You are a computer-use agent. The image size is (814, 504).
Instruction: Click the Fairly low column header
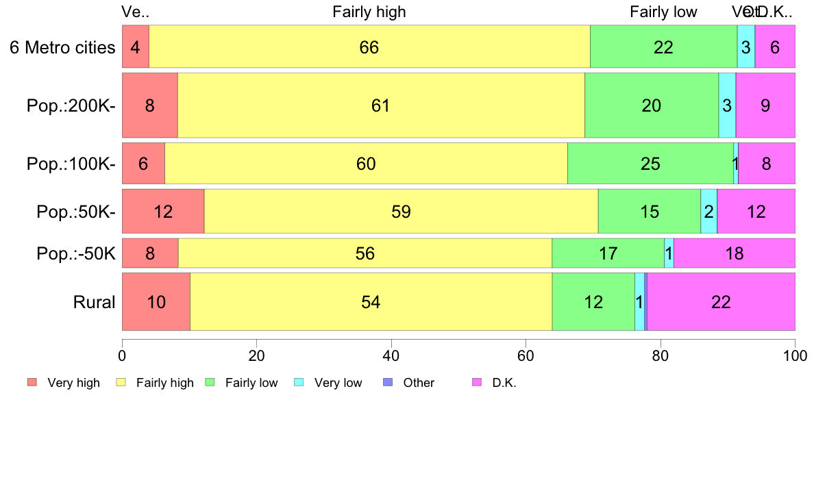[x=663, y=12]
